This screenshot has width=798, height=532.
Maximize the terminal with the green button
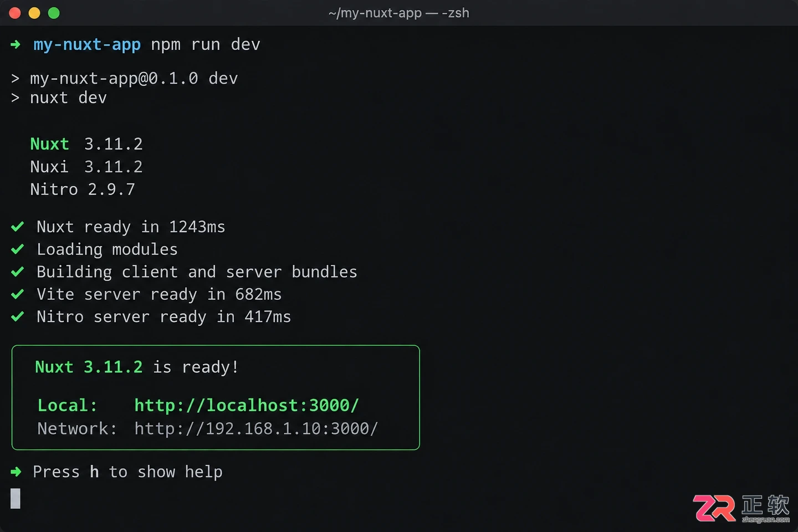click(54, 13)
